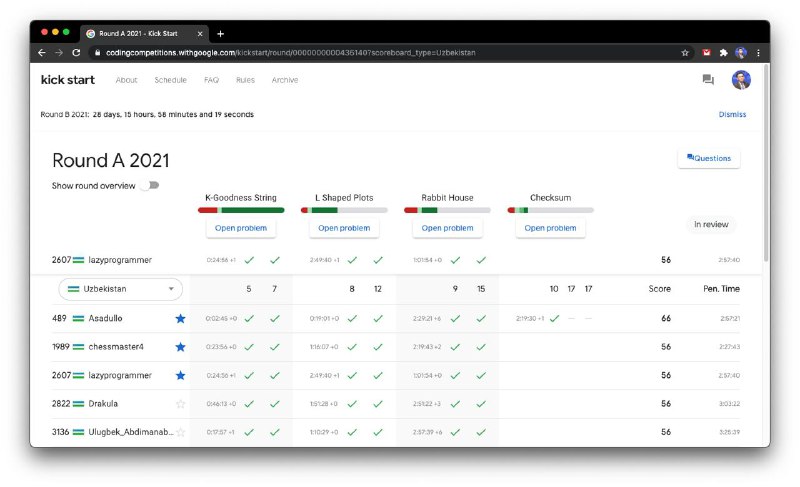Star Ulugbek_Abdimanab with the empty star
This screenshot has width=800, height=487.
180,432
